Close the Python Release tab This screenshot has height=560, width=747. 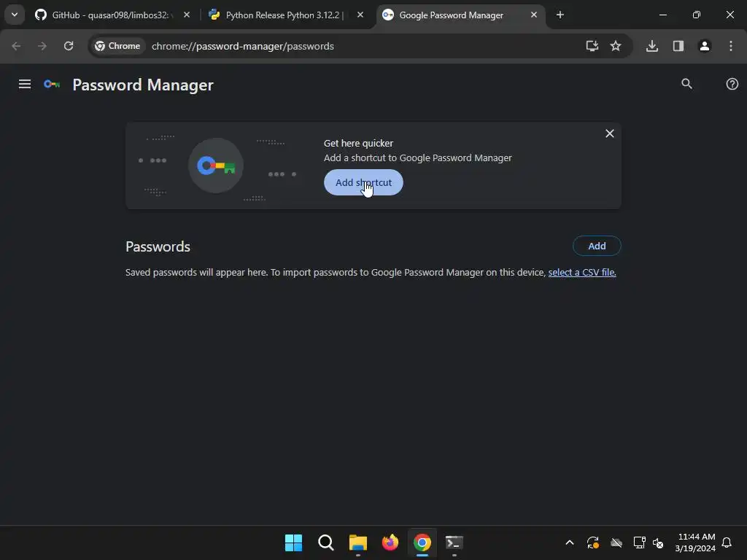coord(360,15)
